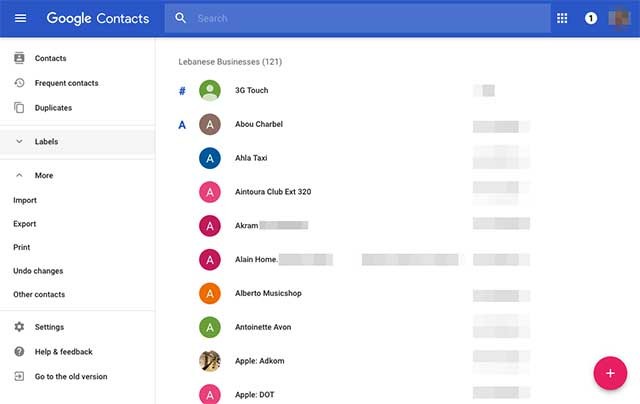The width and height of the screenshot is (640, 404).
Task: Click the Duplicates icon in the sidebar
Action: (x=19, y=107)
